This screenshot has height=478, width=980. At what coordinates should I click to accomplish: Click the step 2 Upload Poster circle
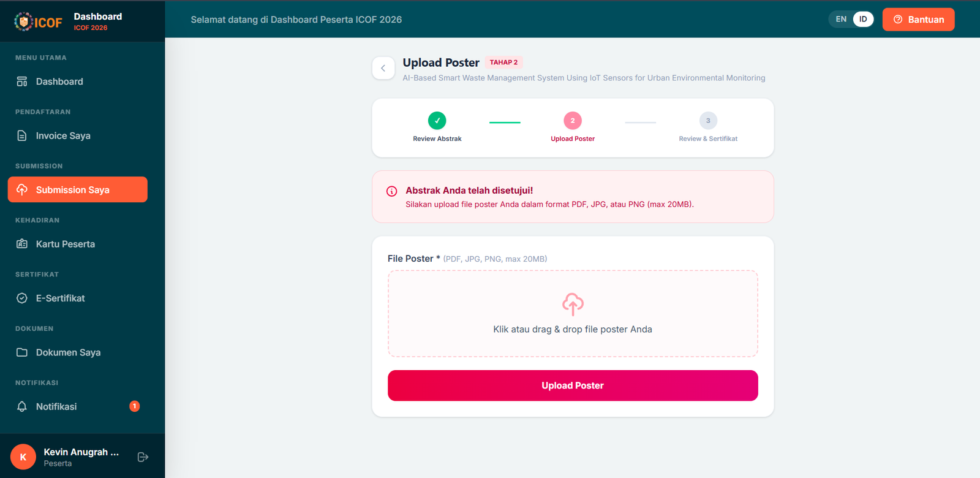tap(573, 121)
